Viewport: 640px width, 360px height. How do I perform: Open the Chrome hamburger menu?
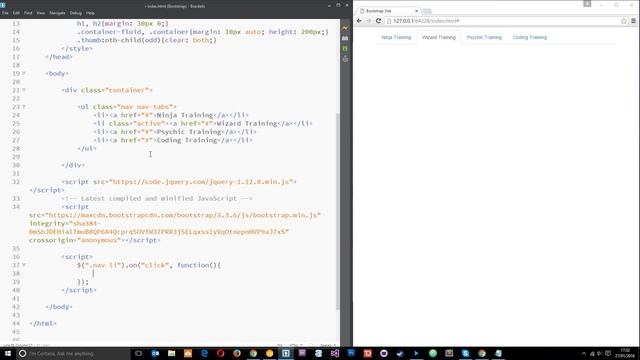pyautogui.click(x=633, y=21)
